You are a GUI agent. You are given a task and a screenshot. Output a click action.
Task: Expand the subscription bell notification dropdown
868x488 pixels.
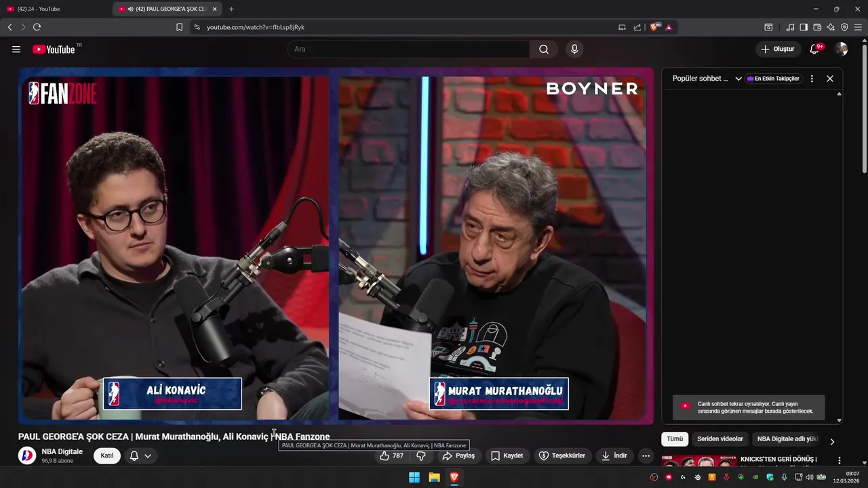click(140, 455)
